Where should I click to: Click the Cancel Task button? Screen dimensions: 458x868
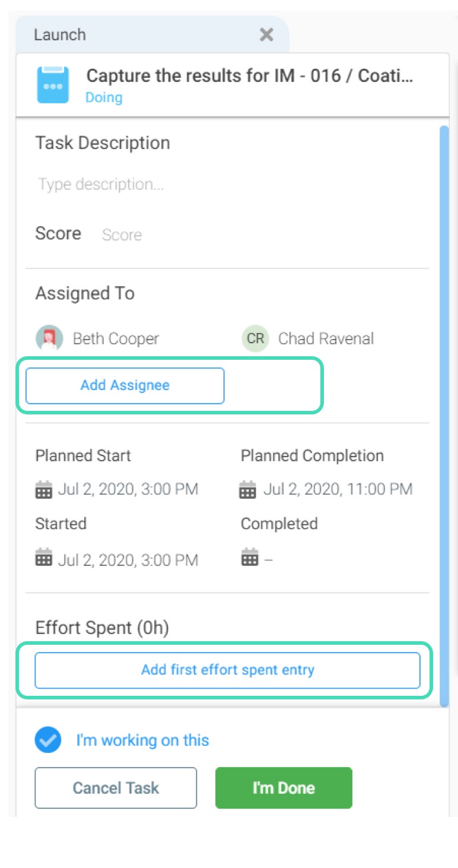pyautogui.click(x=116, y=788)
